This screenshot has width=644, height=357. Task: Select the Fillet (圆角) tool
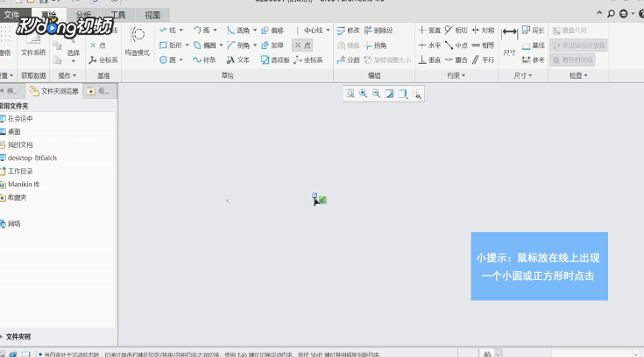238,30
